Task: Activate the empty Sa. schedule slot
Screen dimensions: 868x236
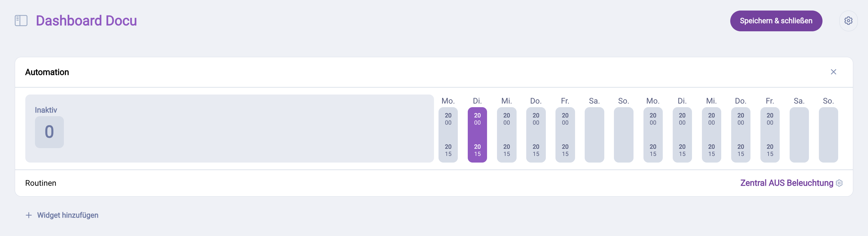Action: tap(594, 135)
